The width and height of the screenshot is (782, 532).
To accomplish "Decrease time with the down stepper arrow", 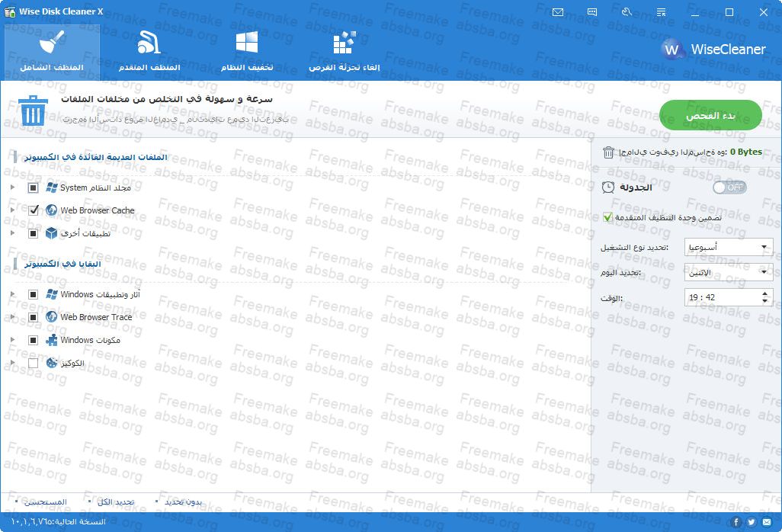I will point(765,301).
